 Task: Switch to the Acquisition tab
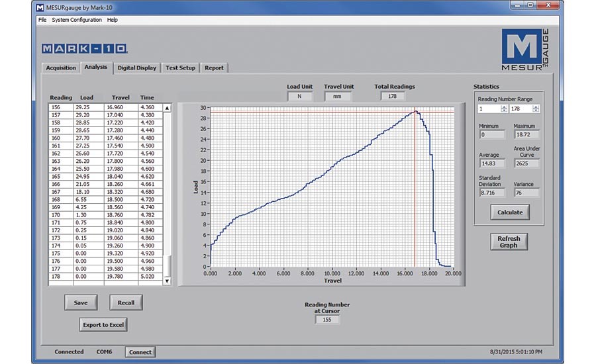point(60,68)
